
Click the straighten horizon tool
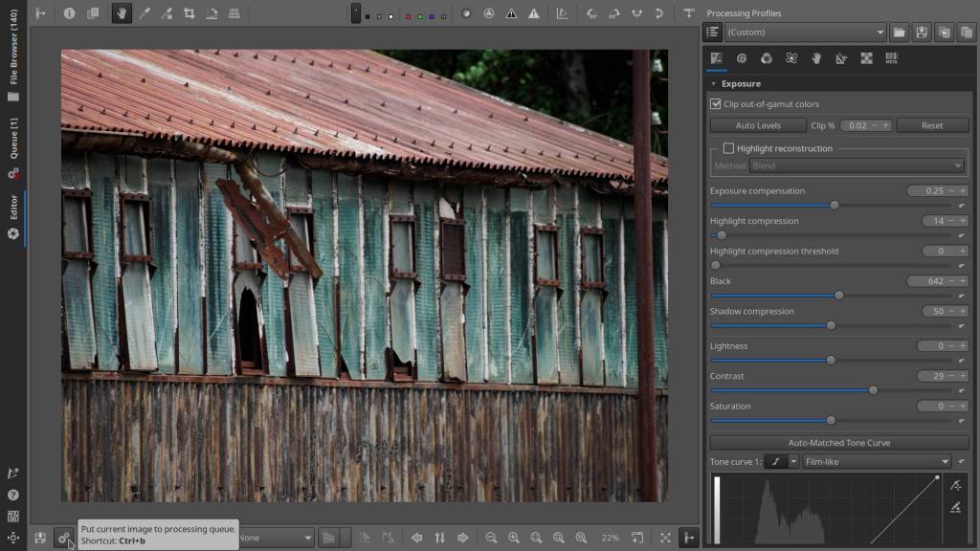212,13
